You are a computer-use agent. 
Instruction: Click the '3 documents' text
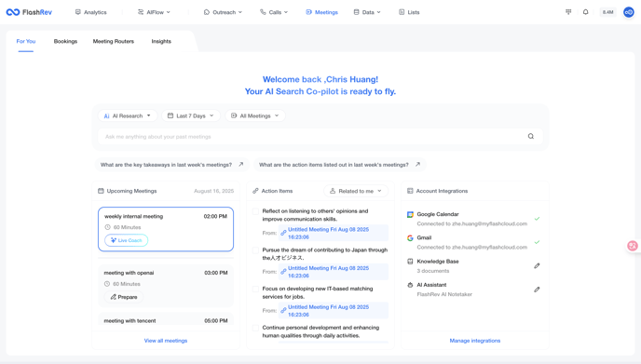pyautogui.click(x=433, y=271)
